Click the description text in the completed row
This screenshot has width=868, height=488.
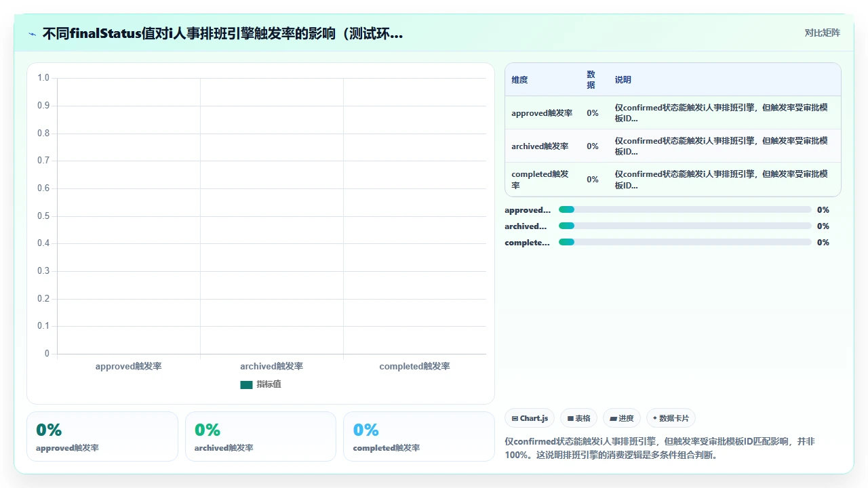click(721, 180)
